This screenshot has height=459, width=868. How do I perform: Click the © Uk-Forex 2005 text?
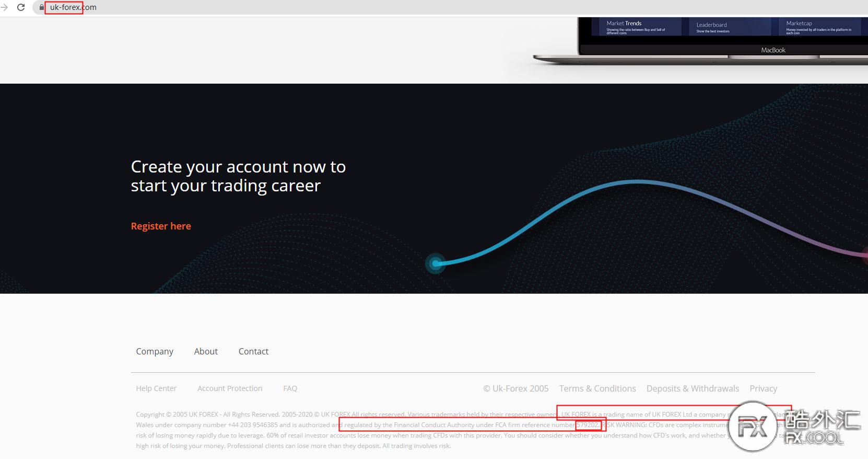515,388
